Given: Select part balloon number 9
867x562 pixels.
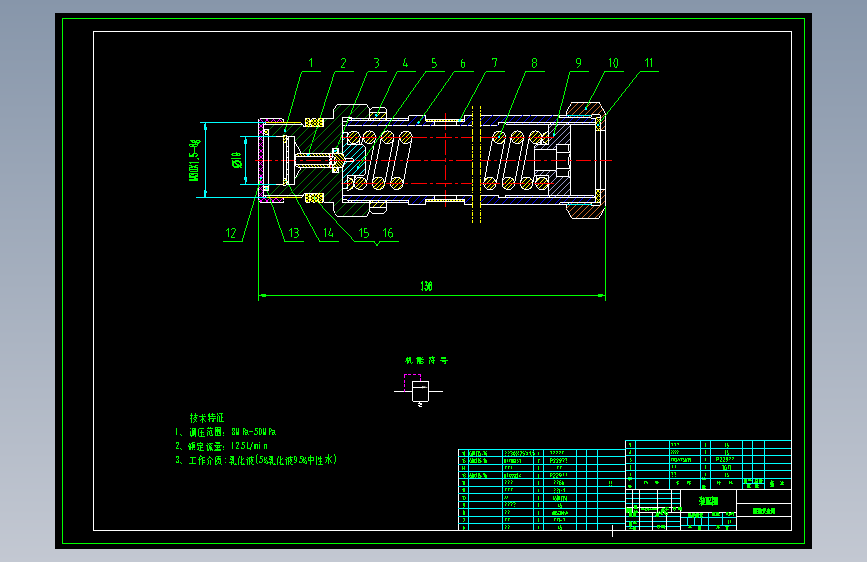Looking at the screenshot, I should point(578,63).
